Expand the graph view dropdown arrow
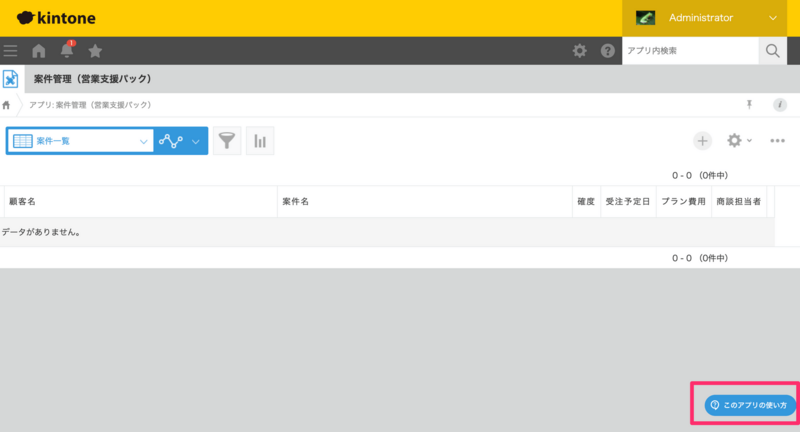This screenshot has width=800, height=432. click(196, 141)
